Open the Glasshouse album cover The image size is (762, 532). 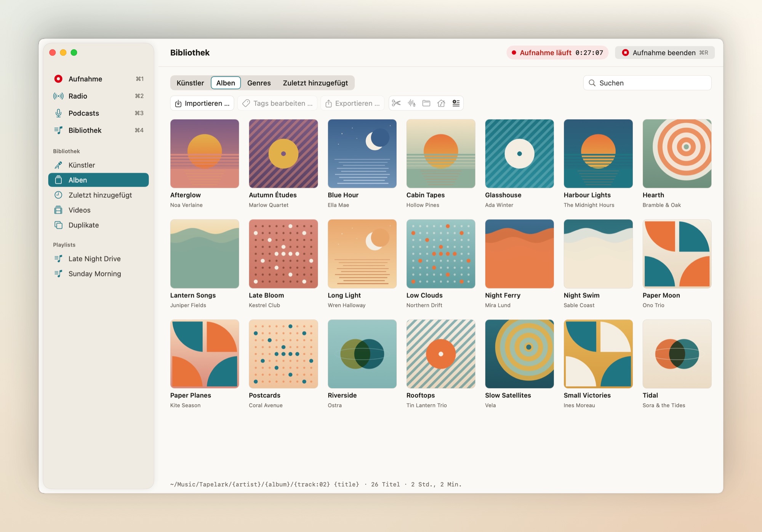(519, 154)
